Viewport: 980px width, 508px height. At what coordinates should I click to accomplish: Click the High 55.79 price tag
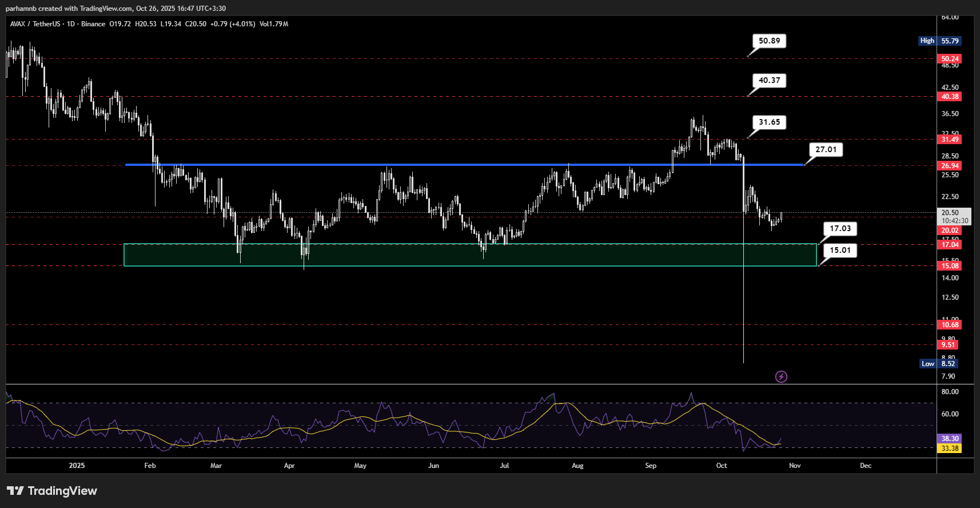click(940, 41)
